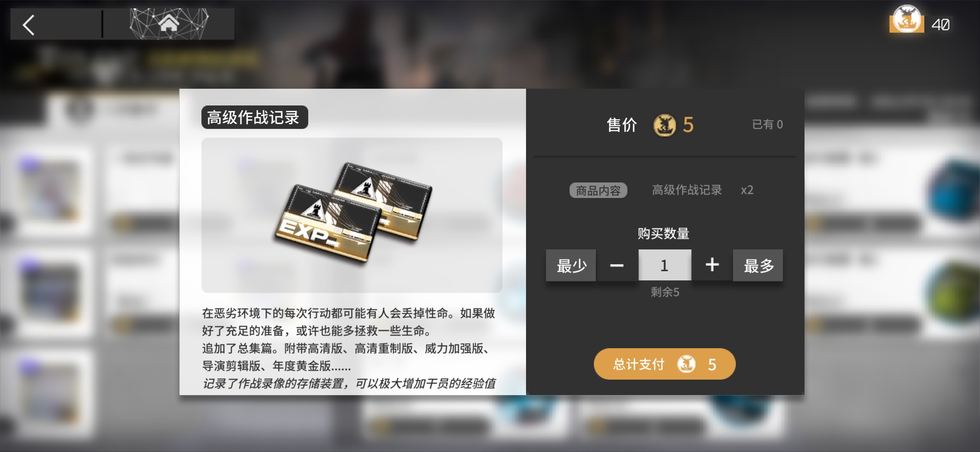Click the balance number 40 at top right
980x452 pixels.
point(941,25)
